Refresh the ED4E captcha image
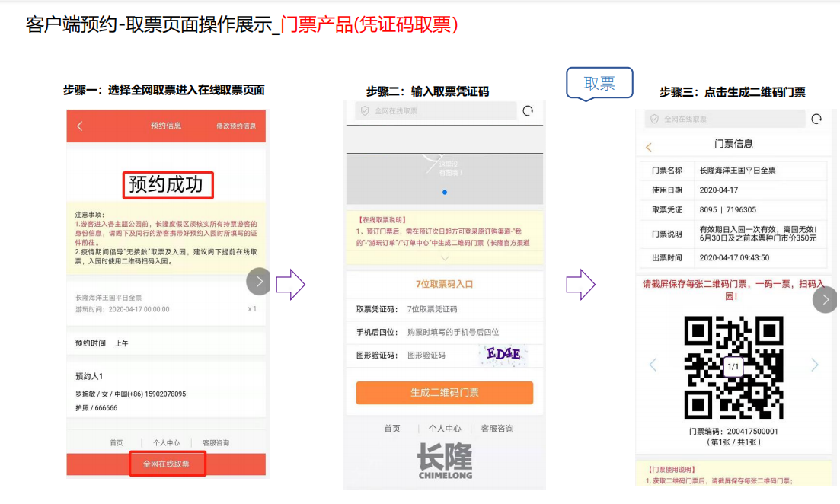 pos(503,355)
